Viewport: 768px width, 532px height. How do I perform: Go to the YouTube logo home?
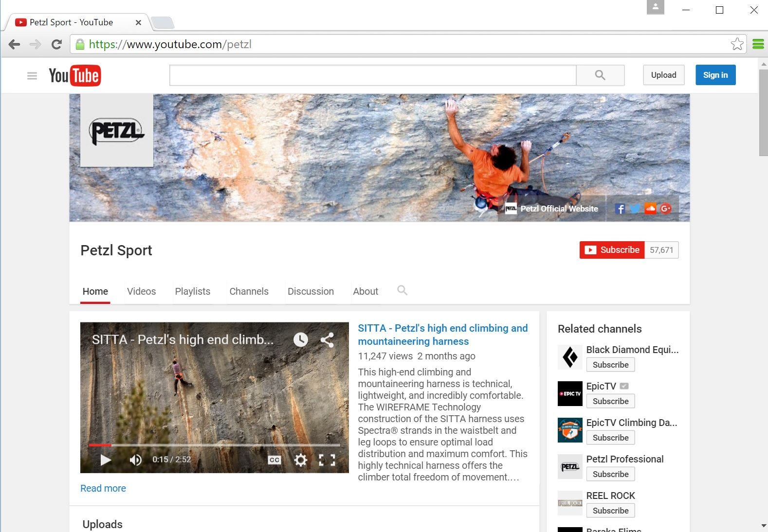(75, 75)
